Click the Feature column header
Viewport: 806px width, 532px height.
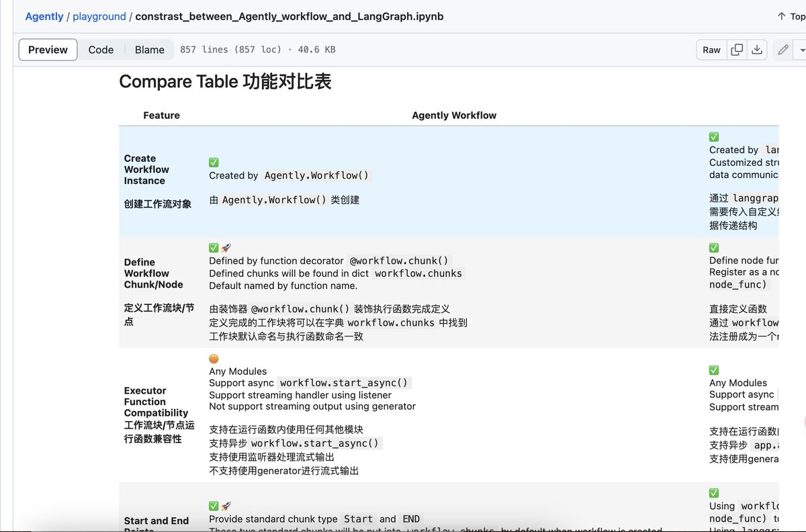(x=161, y=115)
